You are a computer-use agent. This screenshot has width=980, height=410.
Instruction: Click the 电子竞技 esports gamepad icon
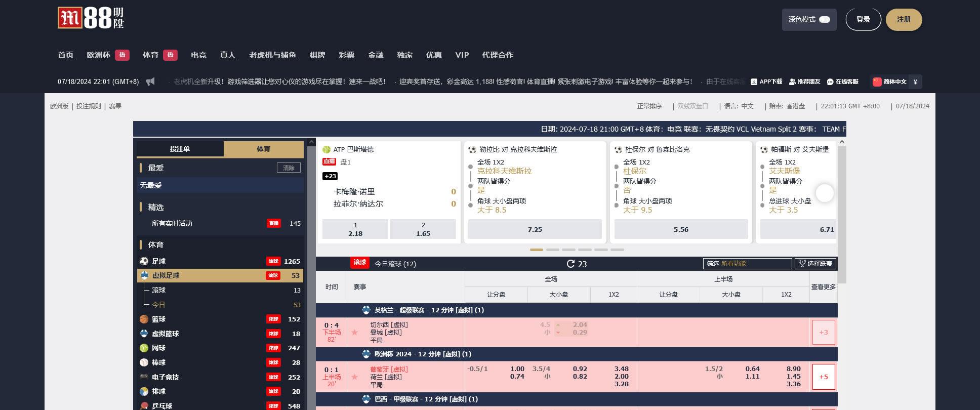(x=144, y=377)
